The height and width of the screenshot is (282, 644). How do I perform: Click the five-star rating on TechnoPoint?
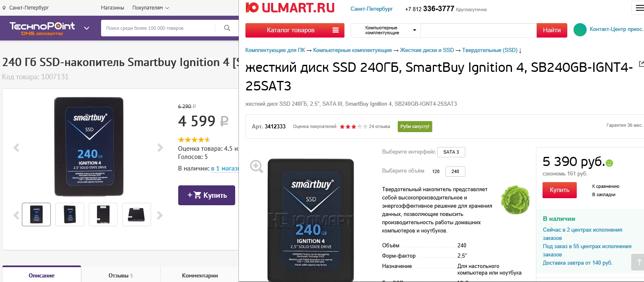[194, 140]
